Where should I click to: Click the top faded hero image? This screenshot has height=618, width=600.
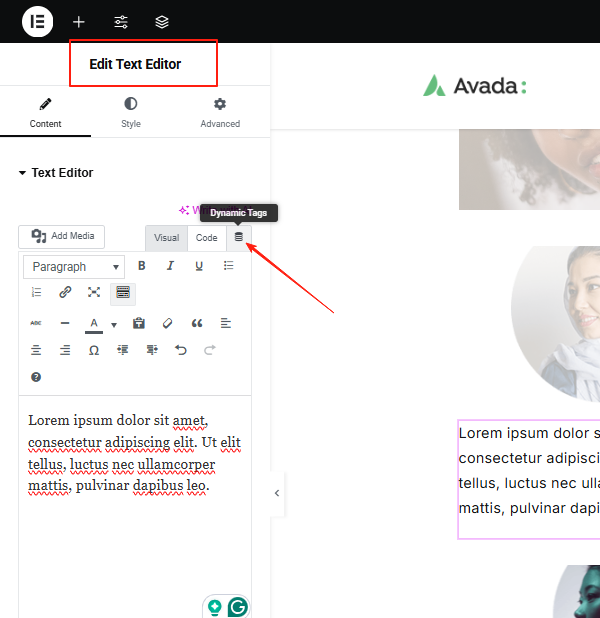529,169
